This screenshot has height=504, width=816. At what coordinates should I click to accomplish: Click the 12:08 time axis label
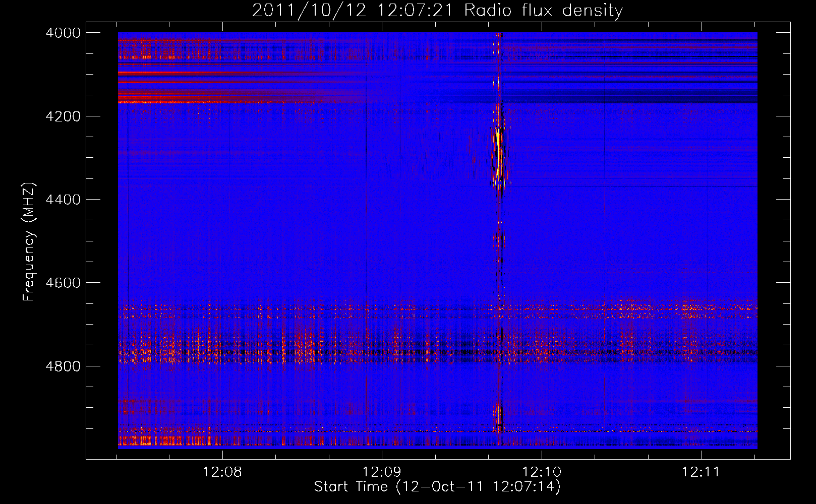pos(222,472)
